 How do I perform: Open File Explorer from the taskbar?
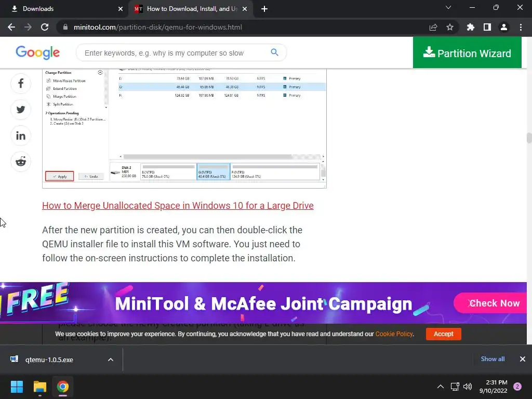(39, 387)
